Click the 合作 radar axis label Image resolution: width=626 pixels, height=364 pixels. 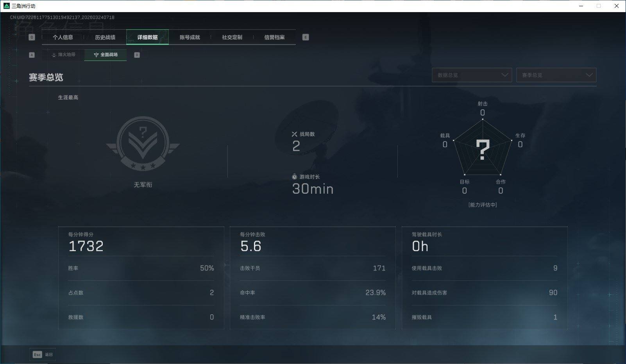(x=501, y=182)
